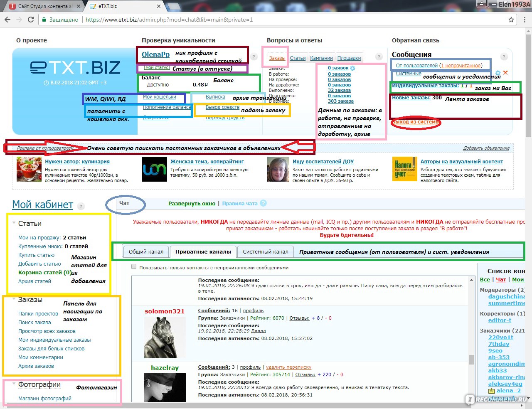The image size is (532, 409).
Task: Open Площадки tab
Action: coord(349,58)
